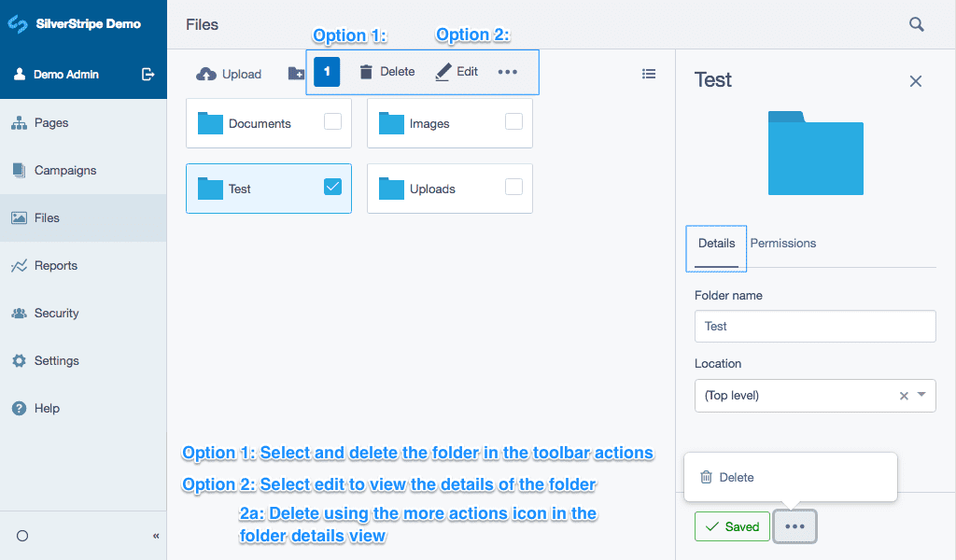Select the Documents folder checkbox
Viewport: 956px width, 560px height.
pos(332,121)
